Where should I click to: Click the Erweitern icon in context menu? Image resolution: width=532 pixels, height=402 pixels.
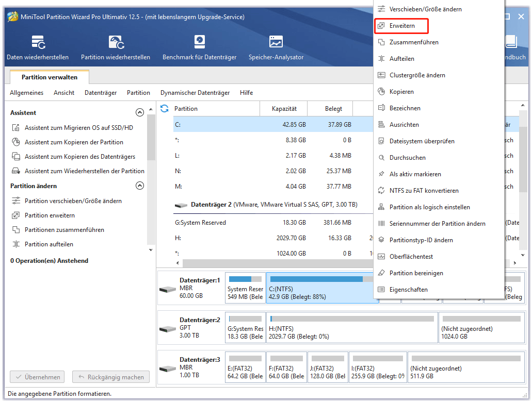[x=381, y=26]
